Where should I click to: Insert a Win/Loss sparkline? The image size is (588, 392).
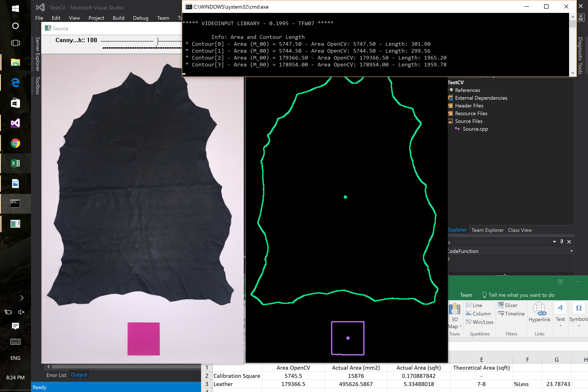click(x=479, y=322)
